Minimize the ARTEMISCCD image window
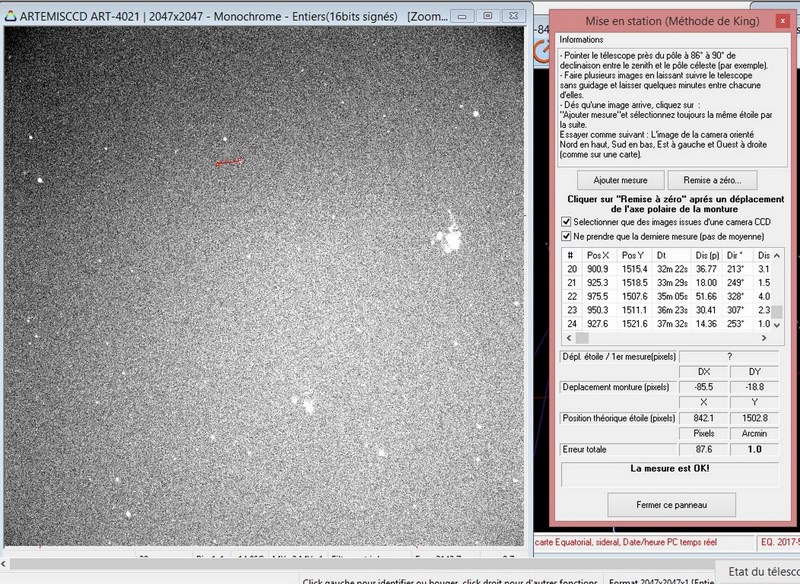Viewport: 800px width, 584px height. pos(461,16)
